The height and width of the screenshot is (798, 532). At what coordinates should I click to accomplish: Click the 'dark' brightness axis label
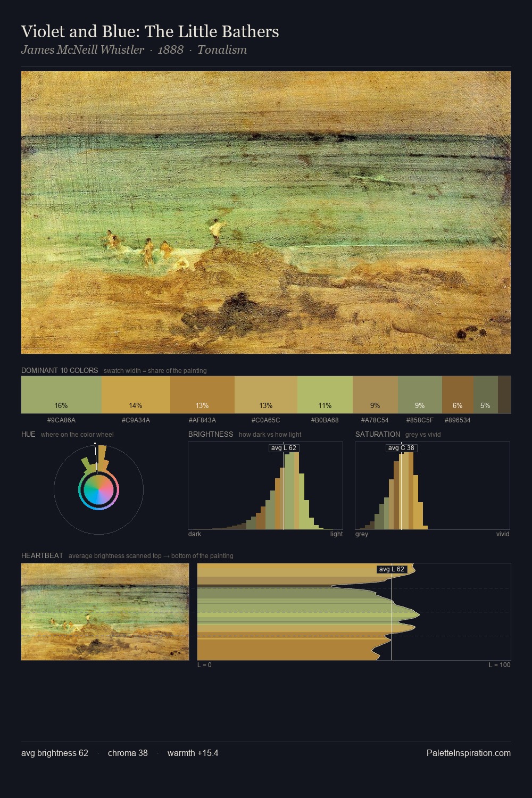(195, 534)
